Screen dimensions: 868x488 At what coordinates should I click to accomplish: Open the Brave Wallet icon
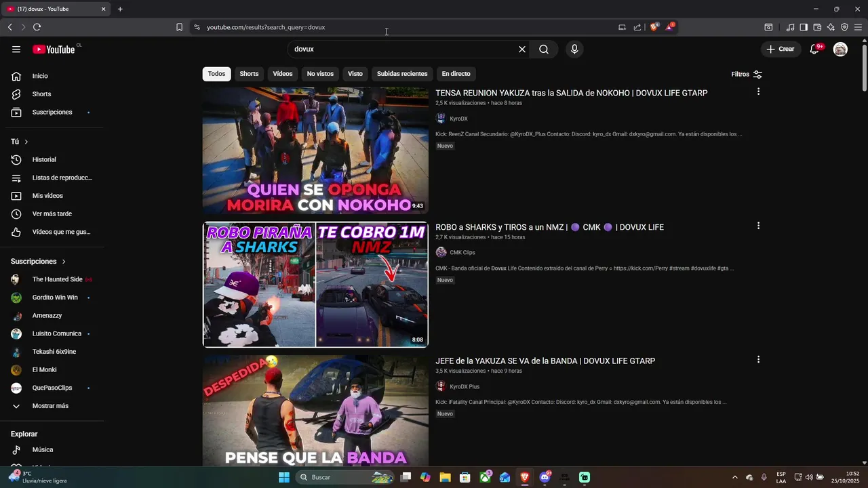pyautogui.click(x=817, y=27)
